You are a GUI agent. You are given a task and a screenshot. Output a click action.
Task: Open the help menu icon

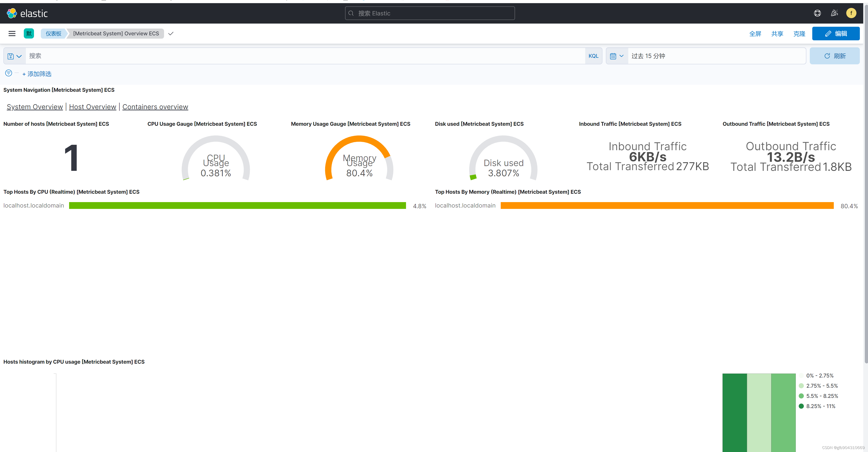[817, 13]
